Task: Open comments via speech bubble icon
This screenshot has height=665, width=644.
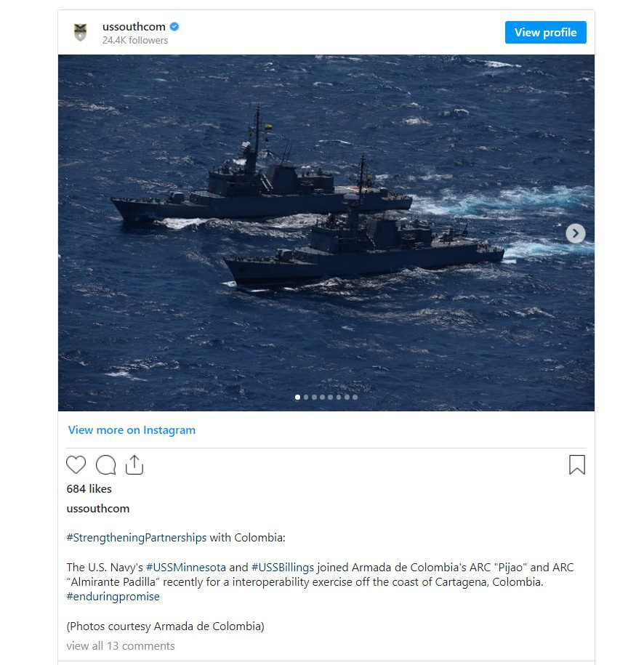Action: tap(105, 464)
